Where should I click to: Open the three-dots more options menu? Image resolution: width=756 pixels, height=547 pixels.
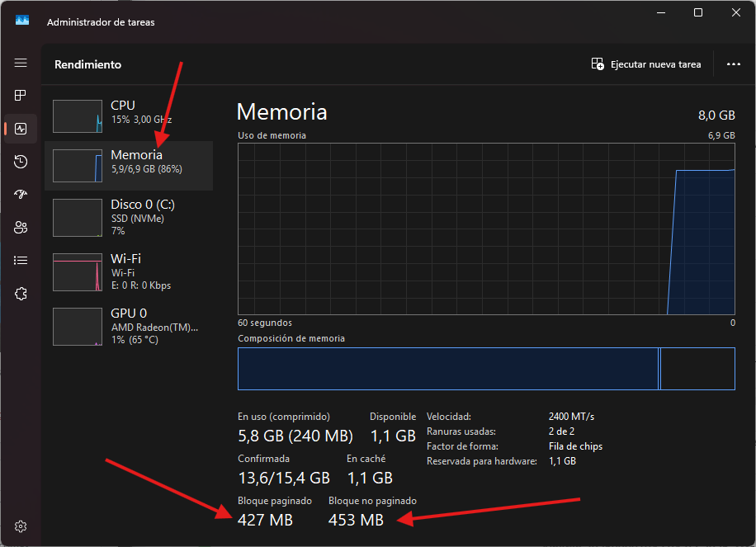click(734, 64)
